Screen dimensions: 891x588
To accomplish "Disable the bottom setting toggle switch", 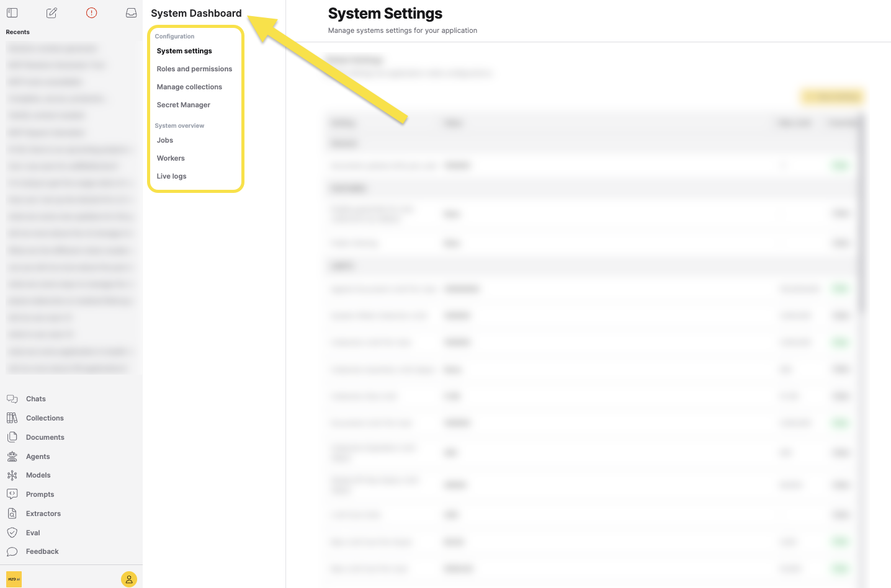I will click(840, 568).
